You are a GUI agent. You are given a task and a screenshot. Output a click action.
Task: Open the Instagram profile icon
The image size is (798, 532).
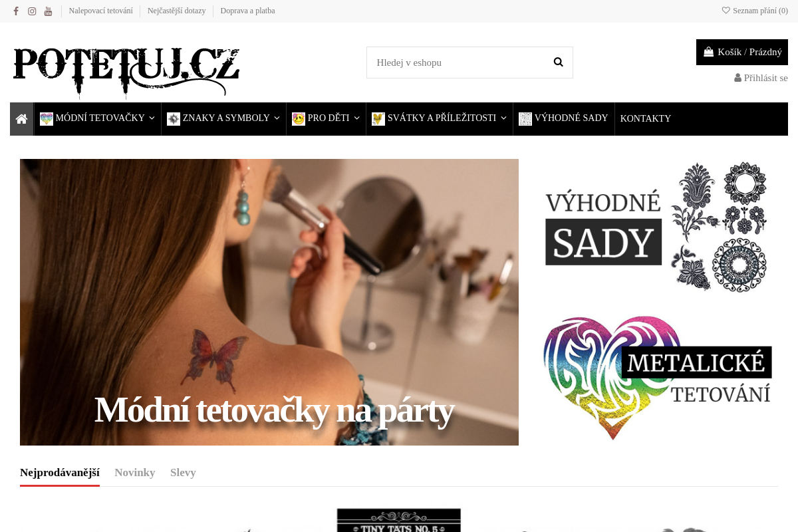tap(32, 11)
